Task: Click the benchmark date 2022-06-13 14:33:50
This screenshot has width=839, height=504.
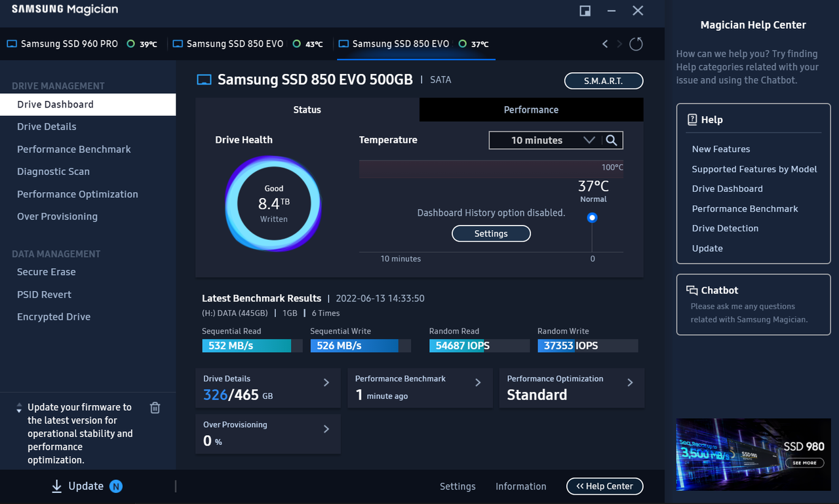Action: (381, 298)
